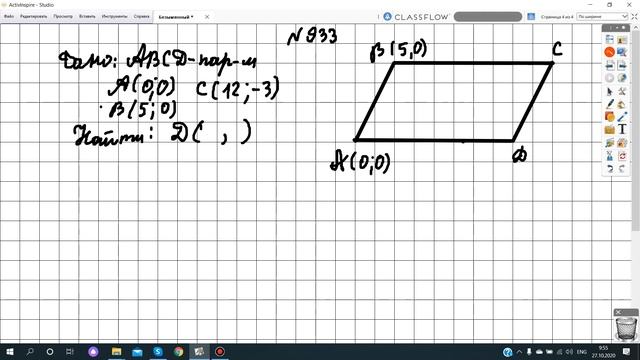
Task: Select the Pen tool
Action: click(609, 104)
